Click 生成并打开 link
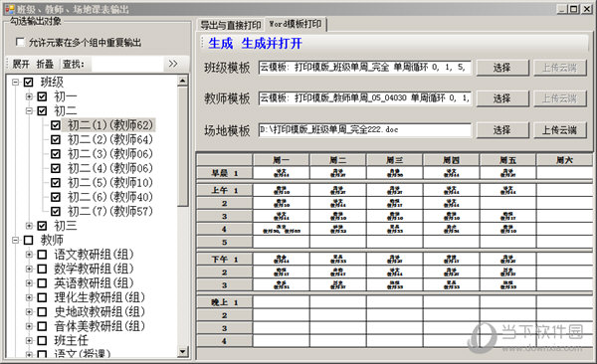Image resolution: width=597 pixels, height=364 pixels. click(x=272, y=44)
